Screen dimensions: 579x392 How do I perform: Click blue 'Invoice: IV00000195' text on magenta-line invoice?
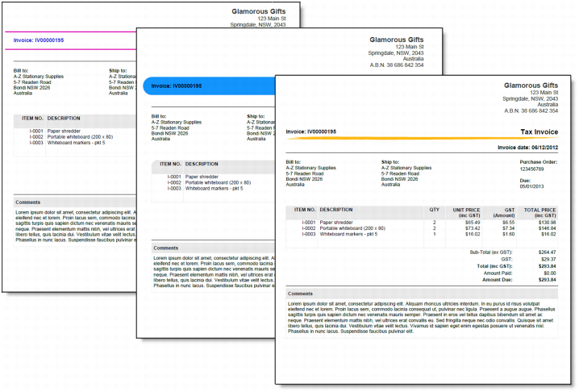[39, 40]
